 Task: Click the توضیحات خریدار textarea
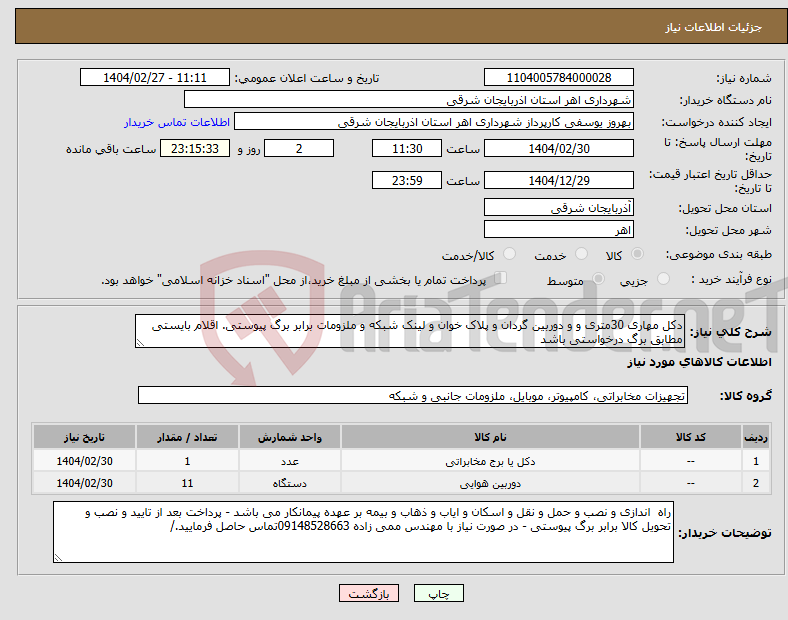363,532
